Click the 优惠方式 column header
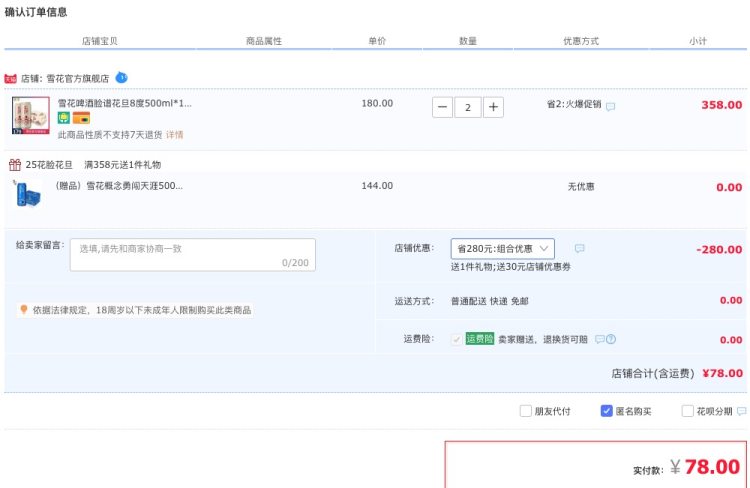750x488 pixels. pos(581,41)
